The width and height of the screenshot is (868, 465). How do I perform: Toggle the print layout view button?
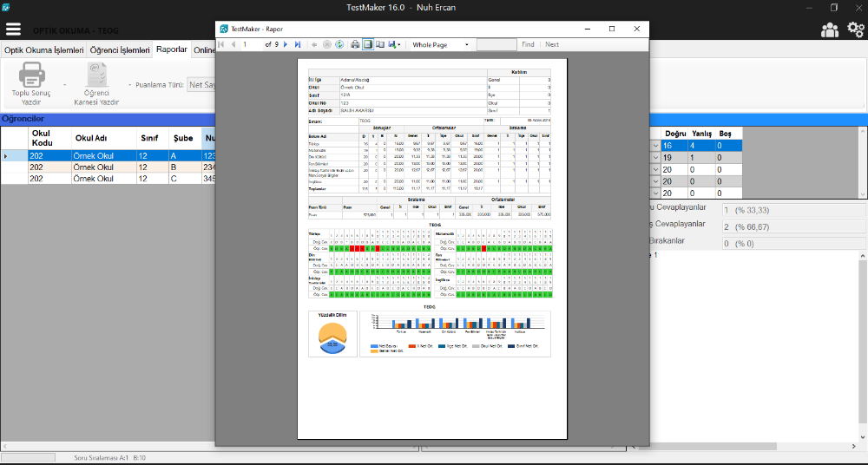tap(368, 44)
